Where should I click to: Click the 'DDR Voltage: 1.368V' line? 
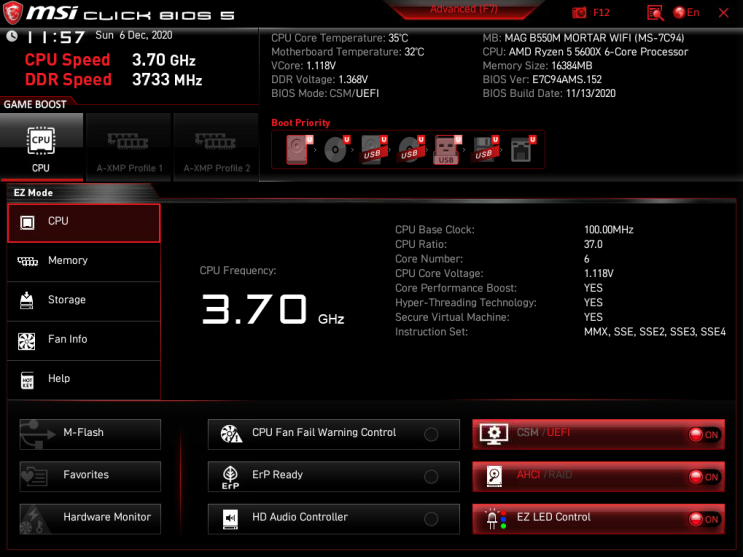(x=319, y=80)
